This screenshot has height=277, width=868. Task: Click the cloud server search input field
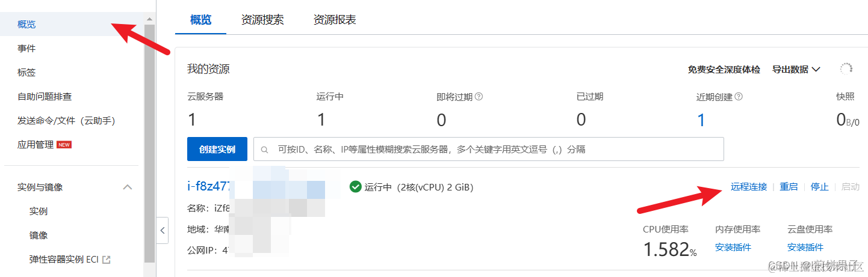pyautogui.click(x=488, y=149)
